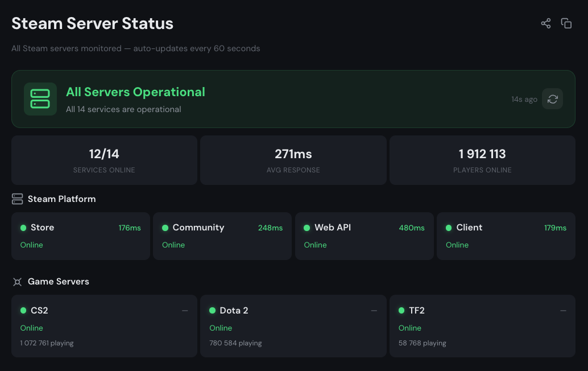The image size is (588, 371).
Task: Select the CS2 game server name
Action: [39, 310]
